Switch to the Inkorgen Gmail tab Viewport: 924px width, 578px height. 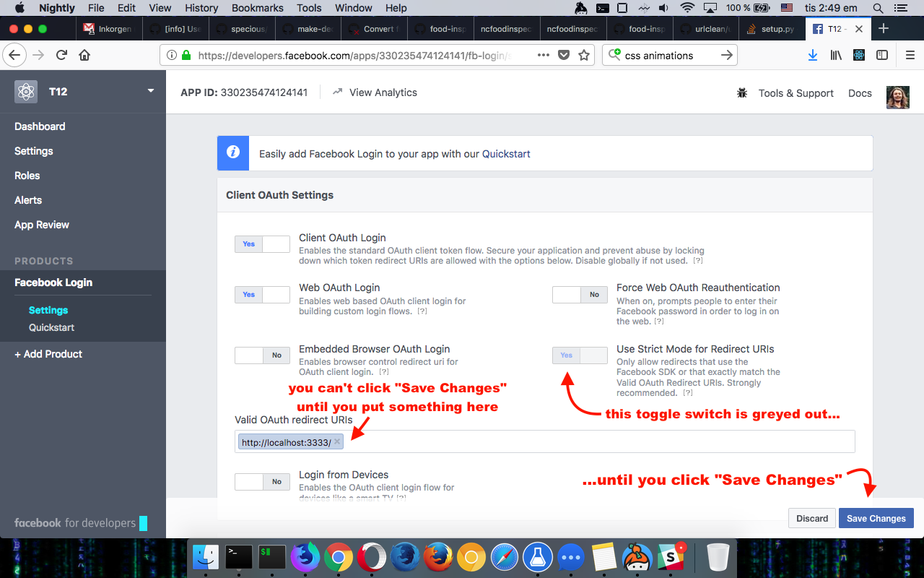tap(110, 29)
